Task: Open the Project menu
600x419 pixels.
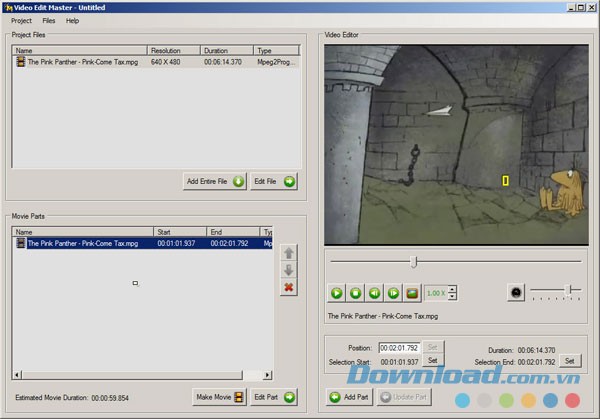Action: pos(21,21)
